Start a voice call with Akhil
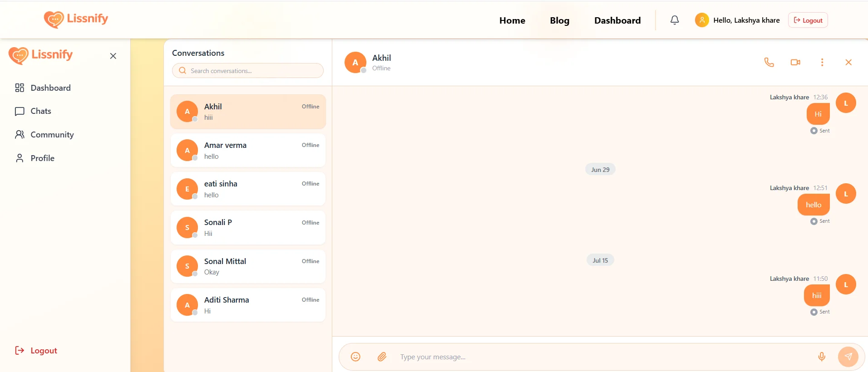This screenshot has width=868, height=372. (x=769, y=62)
